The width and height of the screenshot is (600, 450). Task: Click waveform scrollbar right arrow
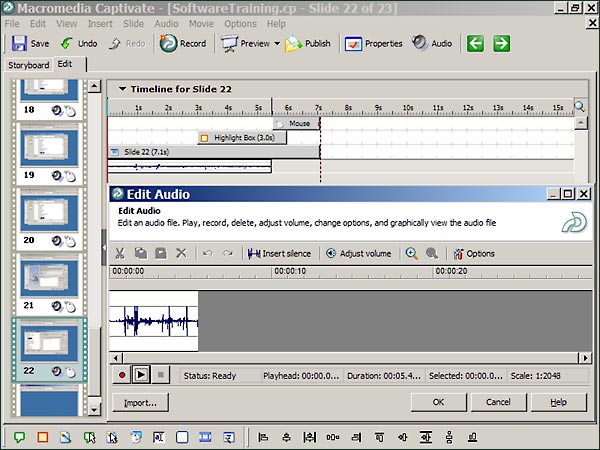(x=585, y=358)
